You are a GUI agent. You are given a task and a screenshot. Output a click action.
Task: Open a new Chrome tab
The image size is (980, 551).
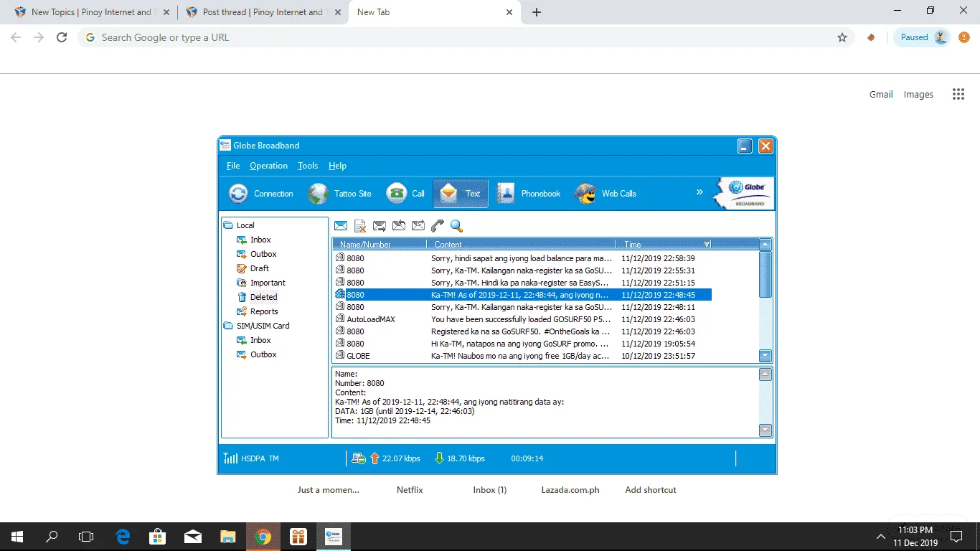(x=537, y=12)
